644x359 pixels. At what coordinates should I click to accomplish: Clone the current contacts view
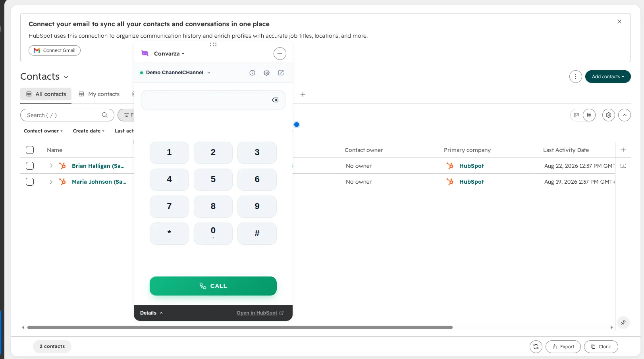pyautogui.click(x=601, y=347)
